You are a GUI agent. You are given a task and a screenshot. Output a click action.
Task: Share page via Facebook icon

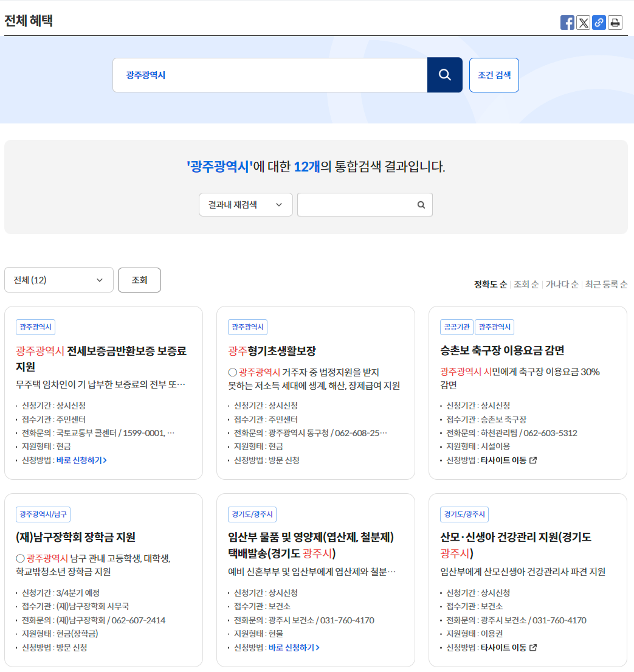pos(567,23)
